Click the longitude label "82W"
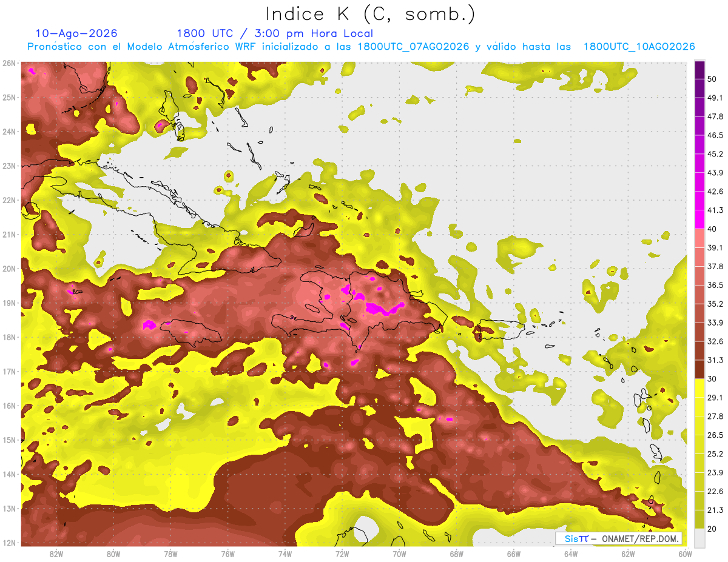 (56, 554)
